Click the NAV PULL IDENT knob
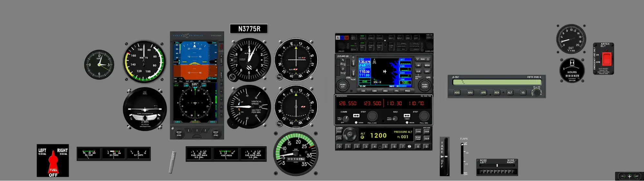 coord(395,119)
